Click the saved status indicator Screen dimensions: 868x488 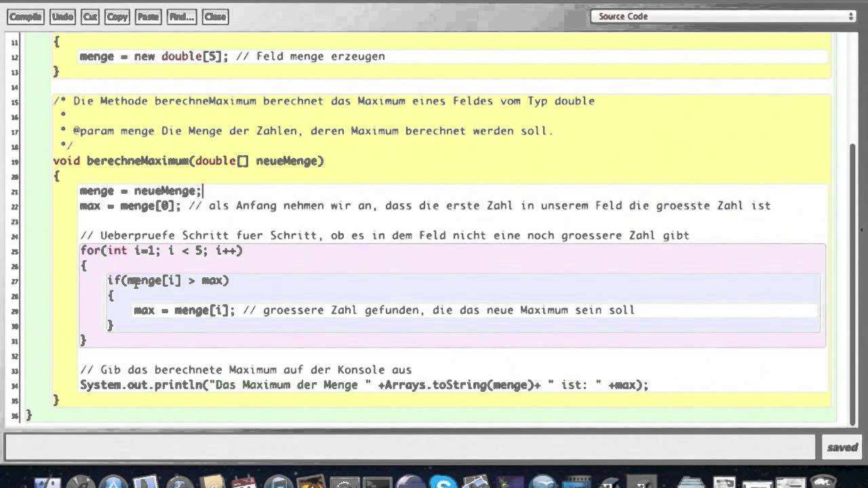point(842,447)
